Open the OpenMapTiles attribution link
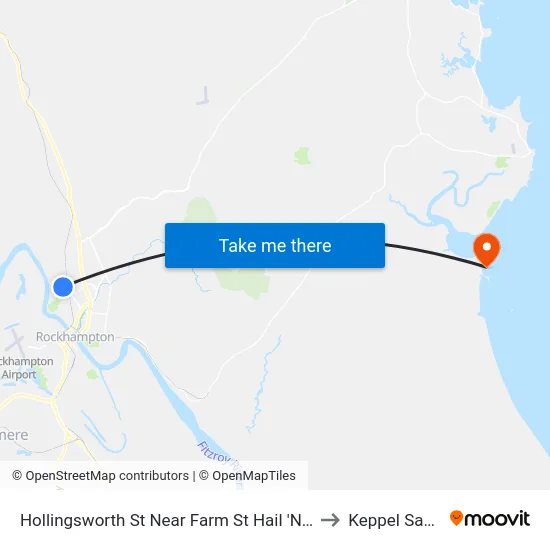The image size is (550, 550). (247, 476)
